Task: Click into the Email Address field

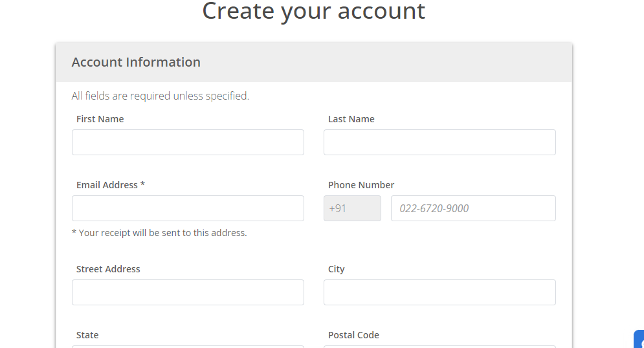Action: pos(188,208)
